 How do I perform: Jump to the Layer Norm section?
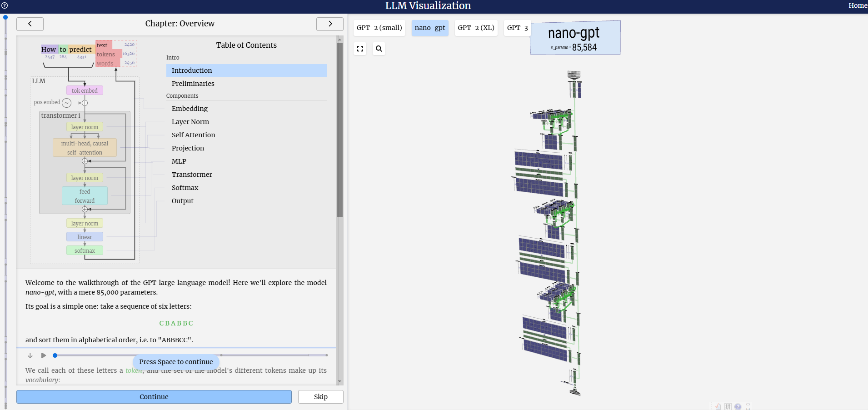coord(246,122)
